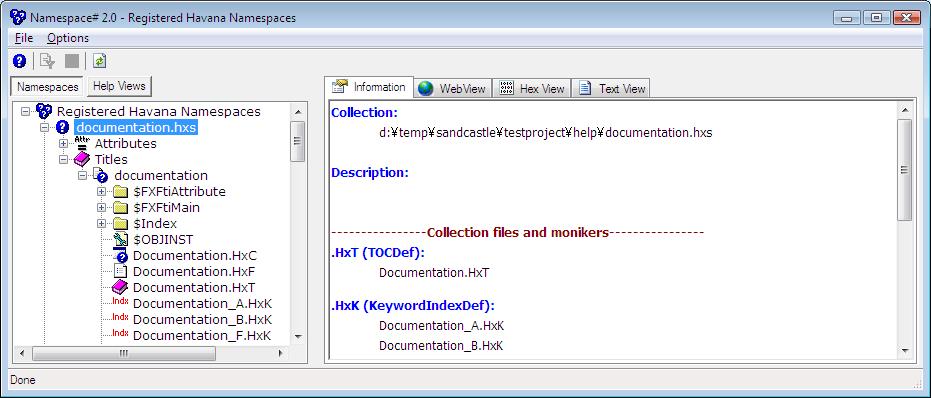
Task: Select the Titles tree item label
Action: (111, 159)
